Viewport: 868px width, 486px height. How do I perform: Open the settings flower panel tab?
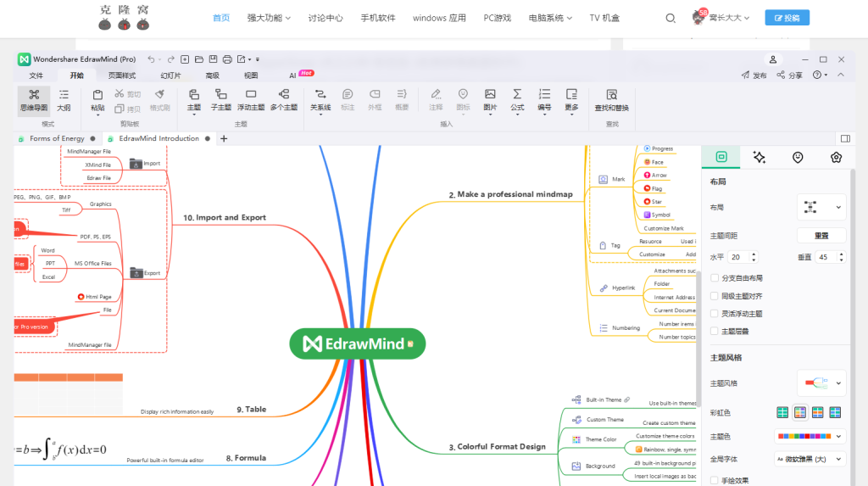[836, 158]
